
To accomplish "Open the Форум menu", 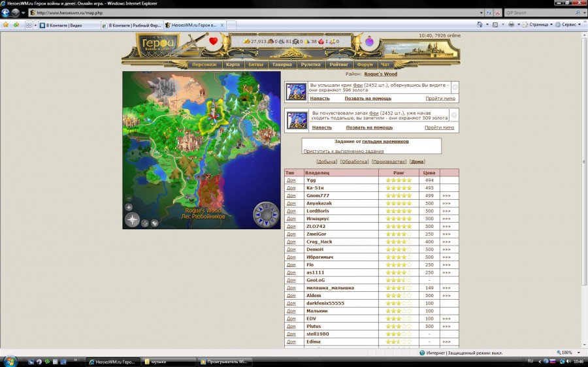I will pos(365,65).
